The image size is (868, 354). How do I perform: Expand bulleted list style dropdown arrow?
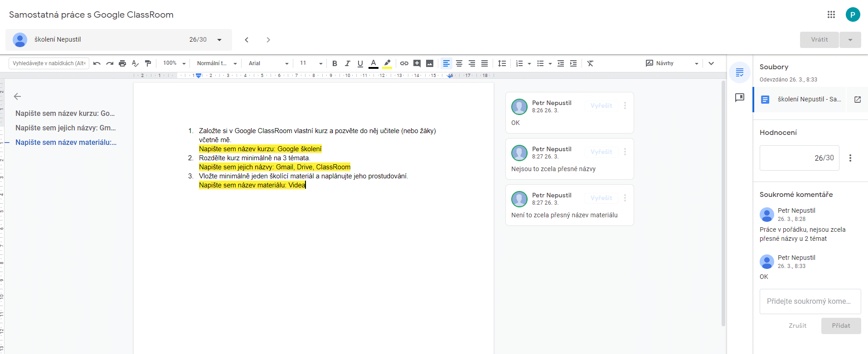(x=550, y=64)
